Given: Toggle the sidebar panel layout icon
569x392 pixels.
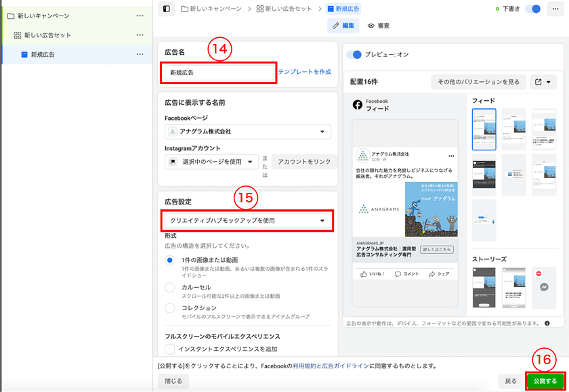Looking at the screenshot, I should click(x=167, y=9).
